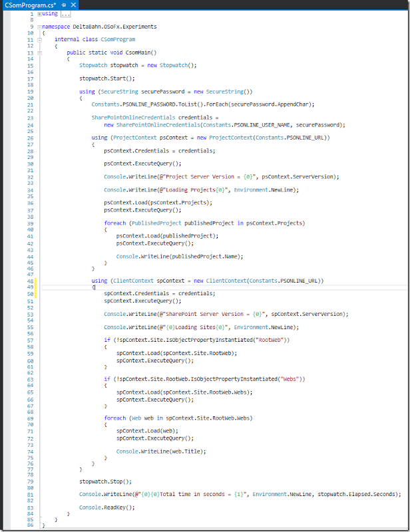Click 'foreach (Web web in' line

tap(178, 418)
